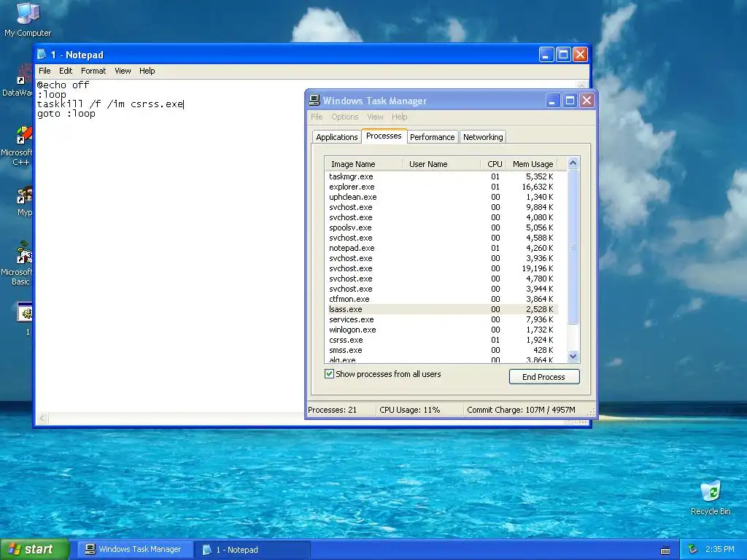Click the Start button

[34, 550]
